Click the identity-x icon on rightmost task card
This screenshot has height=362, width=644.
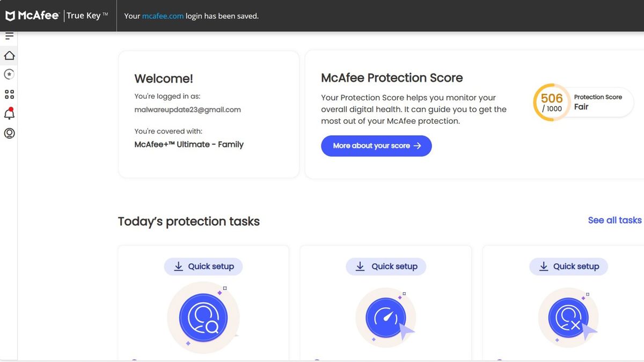point(568,317)
